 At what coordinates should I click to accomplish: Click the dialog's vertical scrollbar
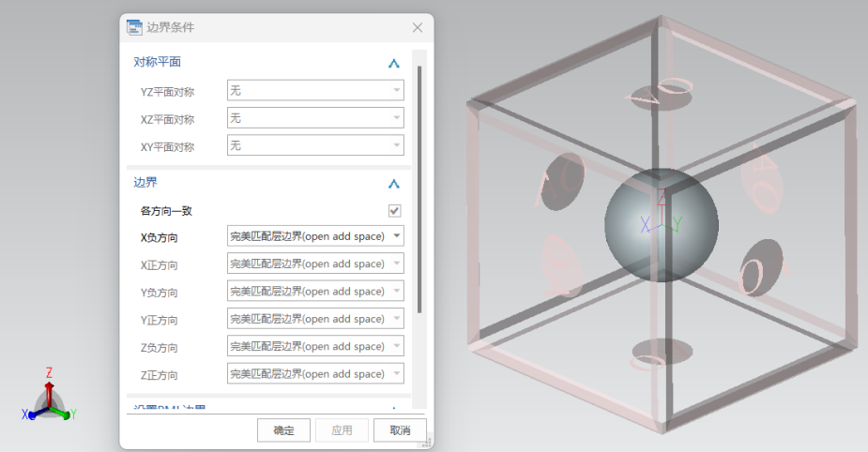pyautogui.click(x=419, y=188)
